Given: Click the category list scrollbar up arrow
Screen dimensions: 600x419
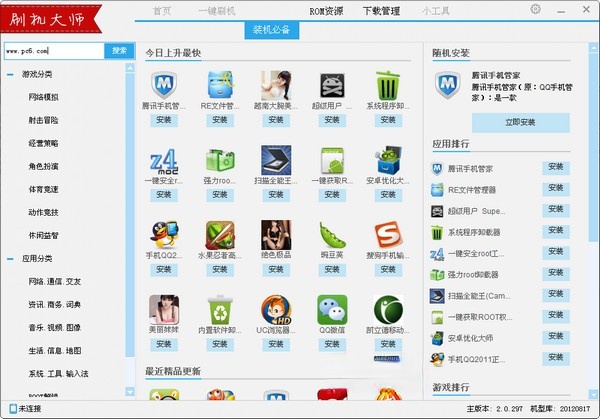Looking at the screenshot, I should 130,68.
